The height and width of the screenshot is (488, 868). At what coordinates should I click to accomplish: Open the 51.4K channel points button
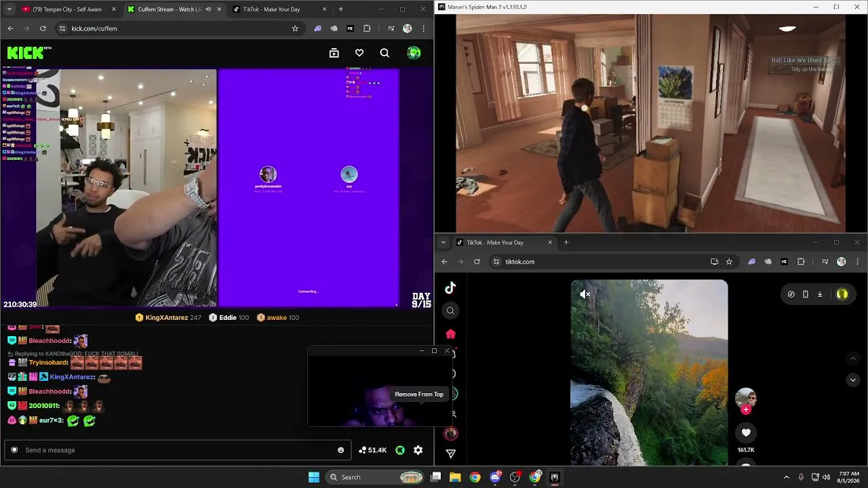pos(372,450)
